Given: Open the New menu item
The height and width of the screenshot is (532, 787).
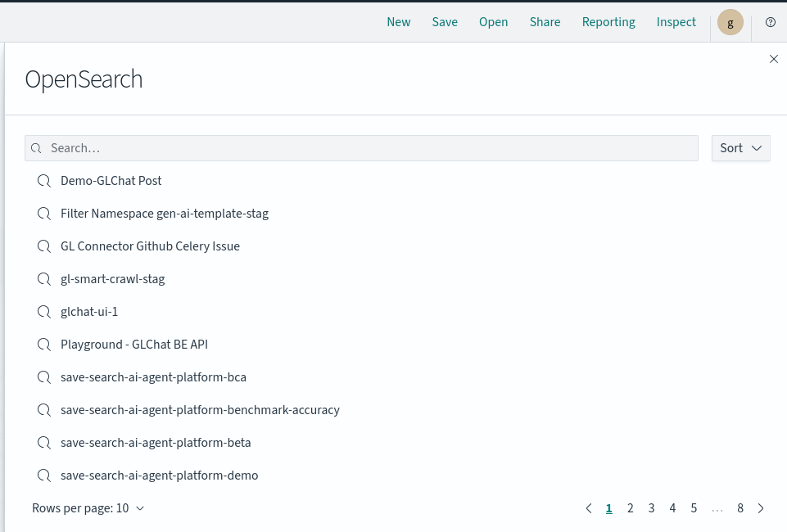Looking at the screenshot, I should point(398,22).
